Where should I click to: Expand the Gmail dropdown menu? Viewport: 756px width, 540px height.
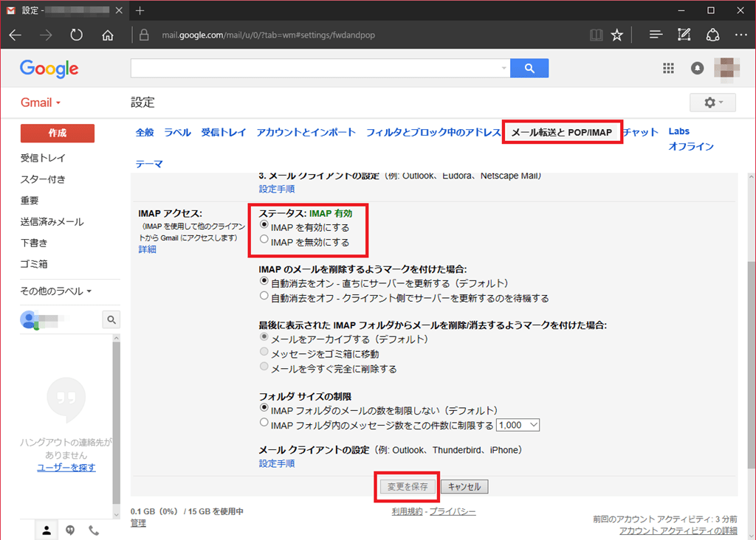pos(41,103)
